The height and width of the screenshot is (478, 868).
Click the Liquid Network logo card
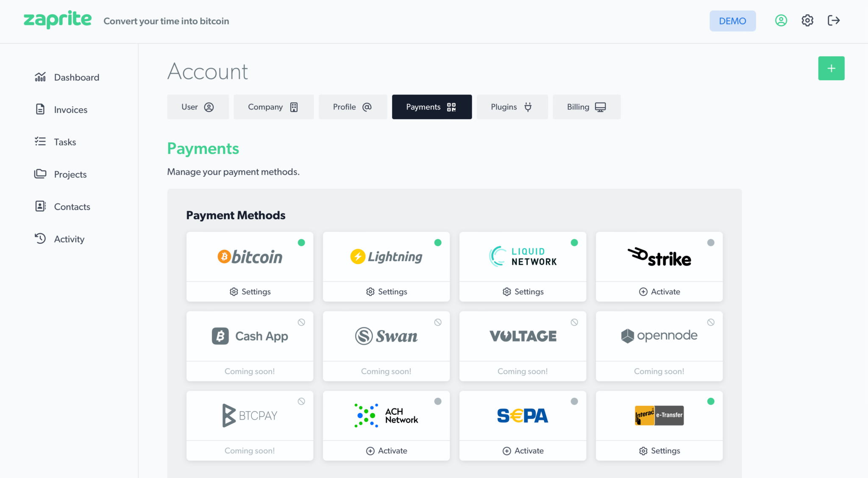[x=523, y=257]
